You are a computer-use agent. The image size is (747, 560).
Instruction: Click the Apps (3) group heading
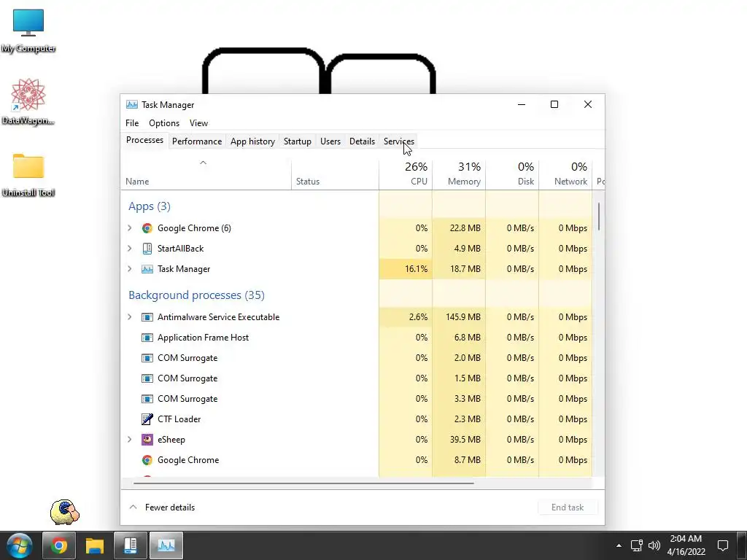click(x=149, y=206)
